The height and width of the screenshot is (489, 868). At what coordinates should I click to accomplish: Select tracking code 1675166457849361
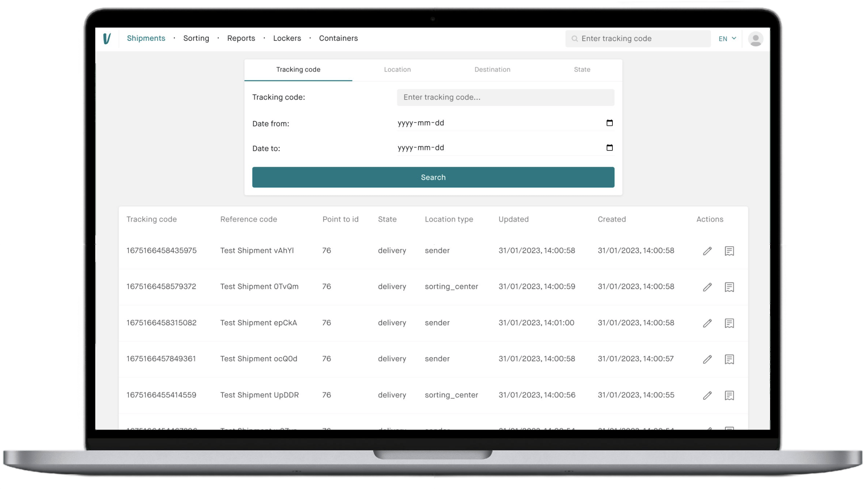[161, 359]
